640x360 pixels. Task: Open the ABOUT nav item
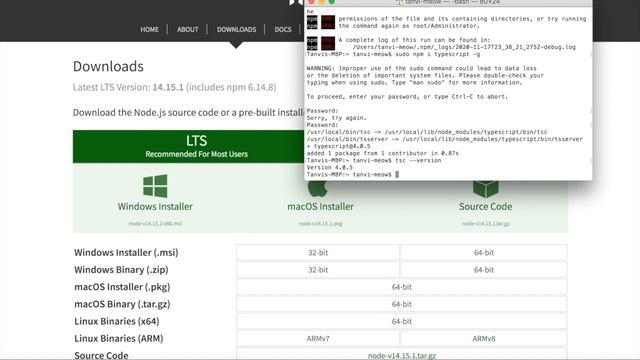pos(187,29)
